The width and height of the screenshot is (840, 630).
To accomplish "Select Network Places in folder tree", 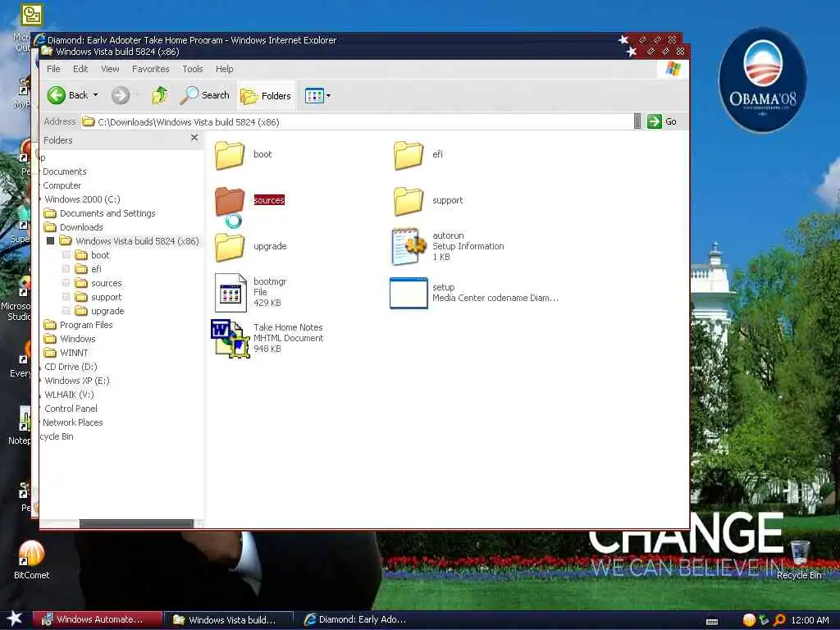I will click(x=72, y=422).
